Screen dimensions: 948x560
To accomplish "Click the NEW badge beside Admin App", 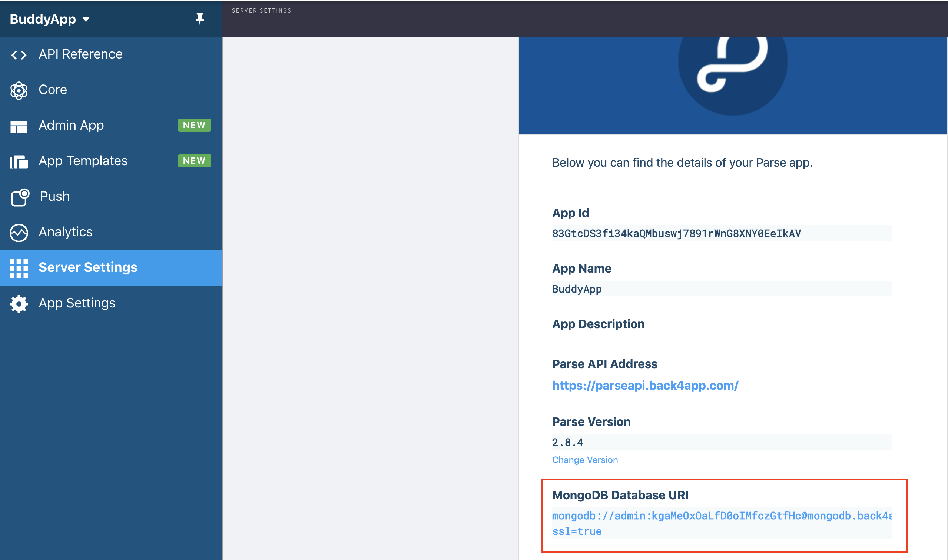I will [194, 125].
